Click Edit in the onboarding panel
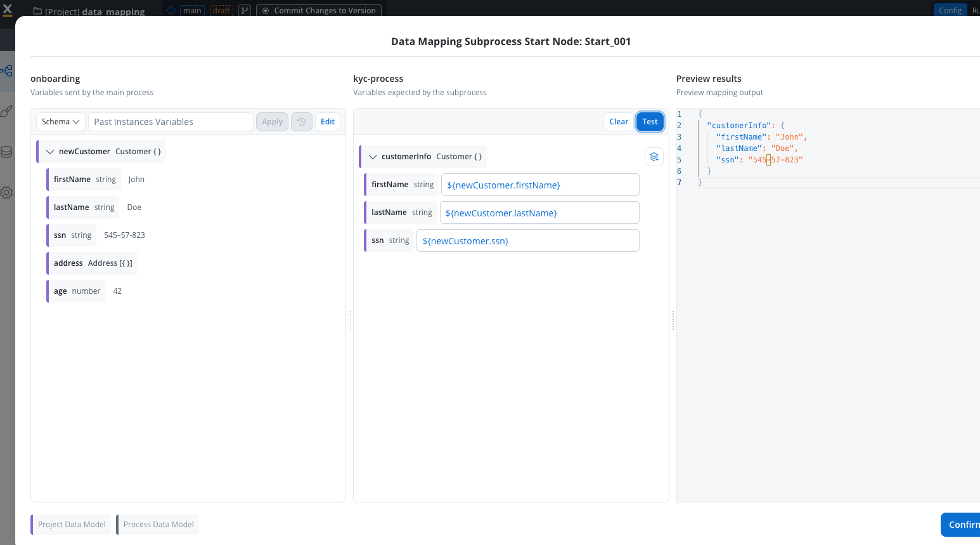 (328, 122)
